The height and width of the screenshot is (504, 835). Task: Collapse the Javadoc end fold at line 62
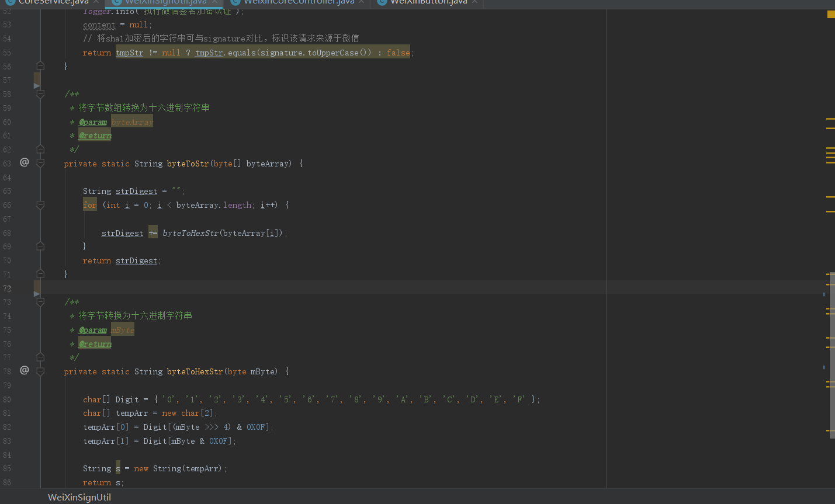[x=40, y=149]
